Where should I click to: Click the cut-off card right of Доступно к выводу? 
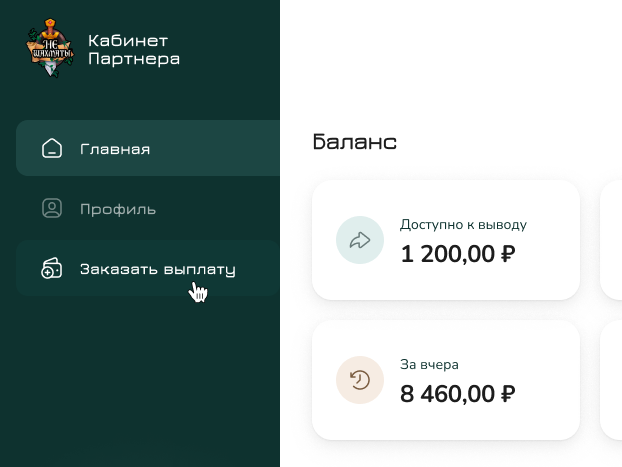click(x=611, y=240)
